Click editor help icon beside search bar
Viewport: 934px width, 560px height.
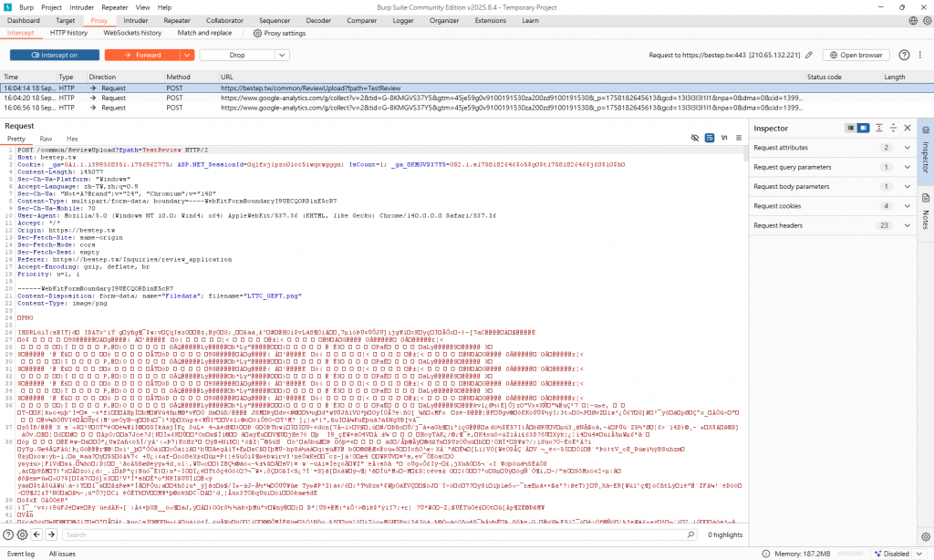coord(8,534)
